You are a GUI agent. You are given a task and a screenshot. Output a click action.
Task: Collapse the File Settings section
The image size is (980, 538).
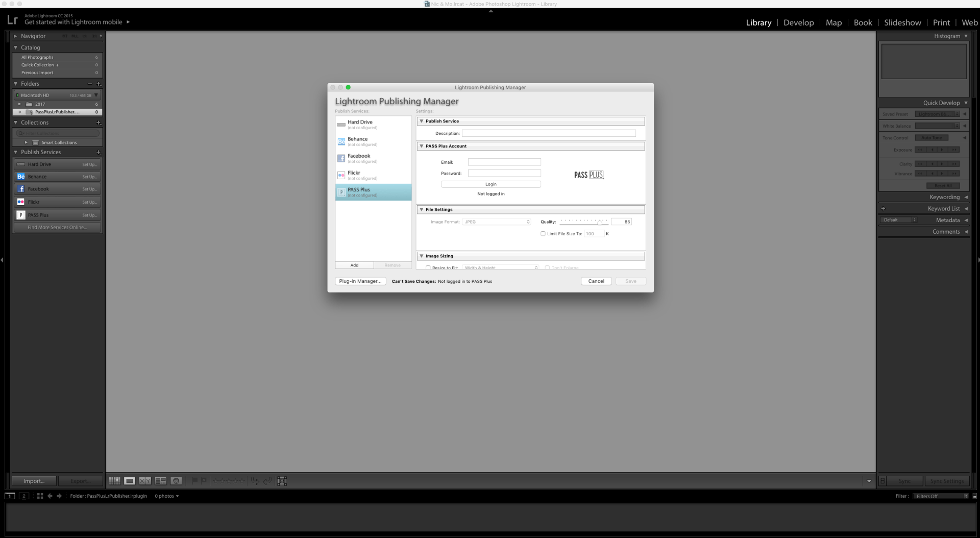(422, 209)
